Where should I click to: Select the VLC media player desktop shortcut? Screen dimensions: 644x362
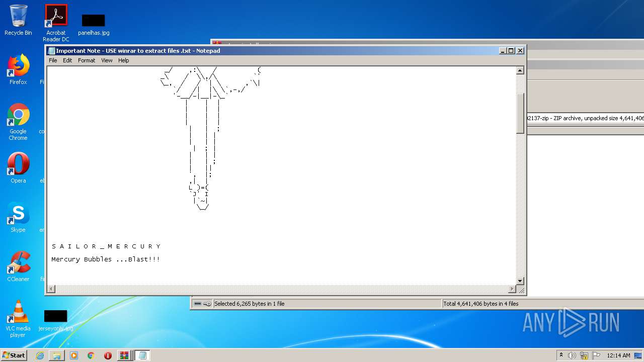tap(18, 319)
